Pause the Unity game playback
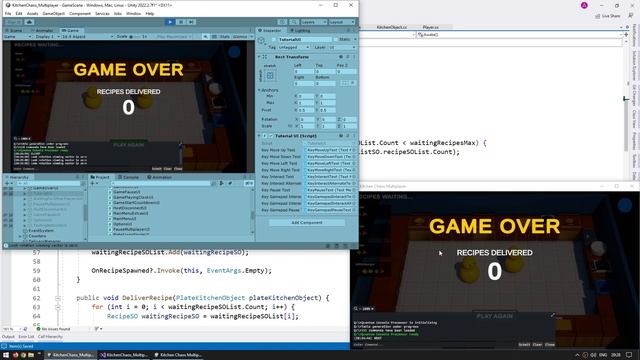Viewport: 640px width, 360px height. click(181, 22)
